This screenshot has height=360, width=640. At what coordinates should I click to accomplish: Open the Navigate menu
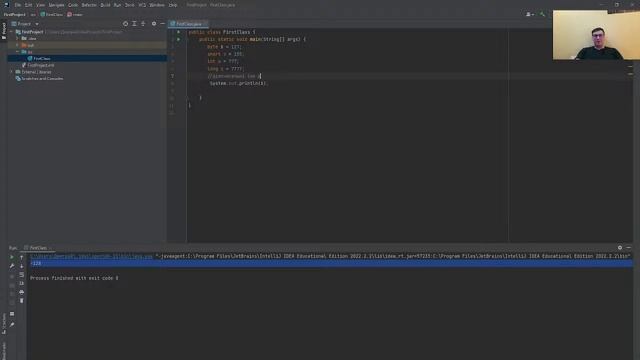tap(56, 5)
